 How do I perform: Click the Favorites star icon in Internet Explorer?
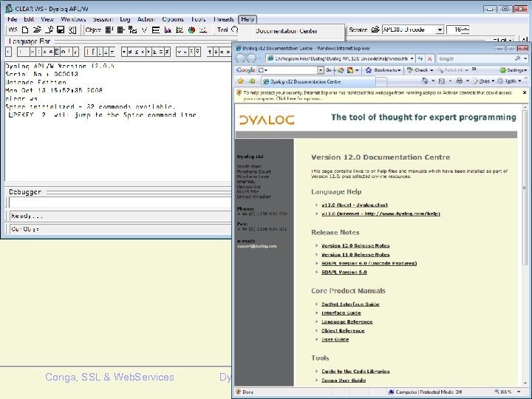click(x=241, y=81)
